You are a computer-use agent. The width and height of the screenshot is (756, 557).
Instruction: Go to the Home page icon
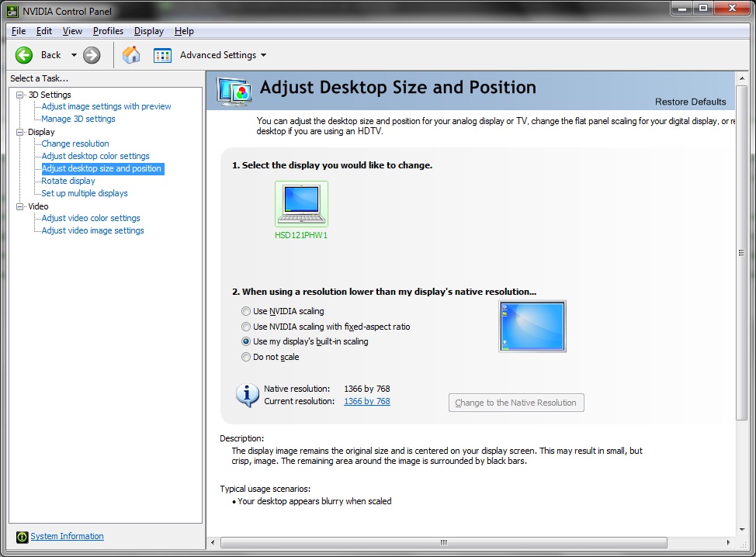131,55
